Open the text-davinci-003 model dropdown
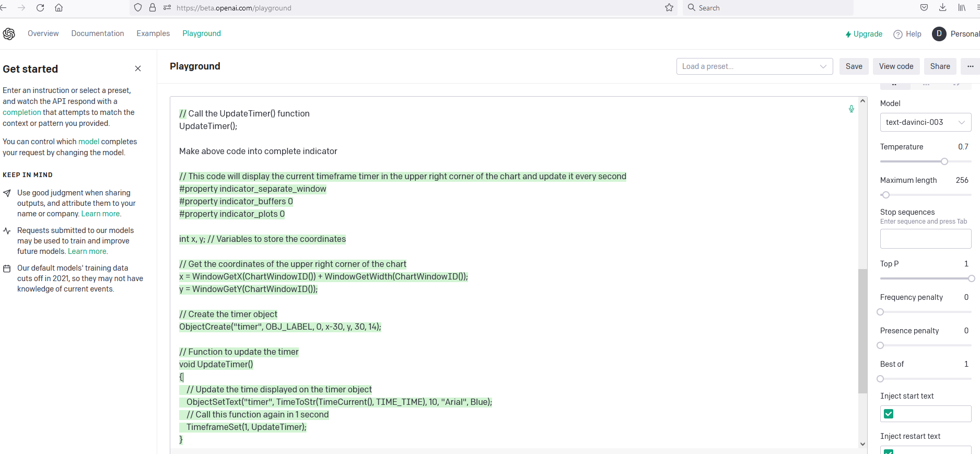 pyautogui.click(x=925, y=122)
